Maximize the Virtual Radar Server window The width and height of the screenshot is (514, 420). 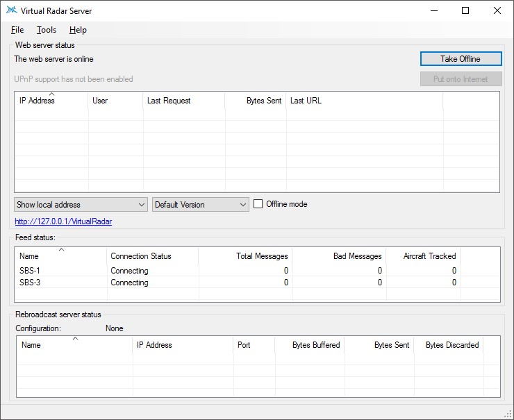[x=465, y=11]
